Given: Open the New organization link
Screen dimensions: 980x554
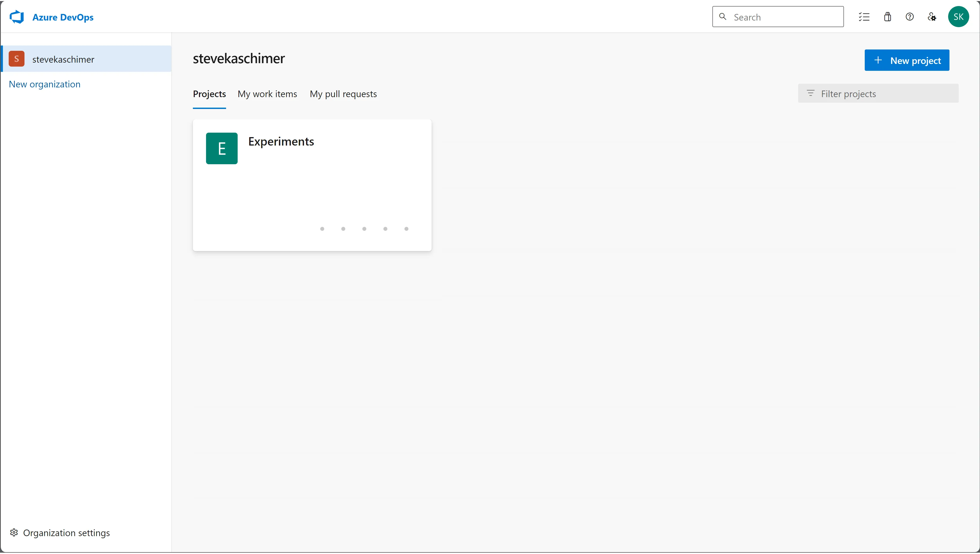Looking at the screenshot, I should click(44, 83).
